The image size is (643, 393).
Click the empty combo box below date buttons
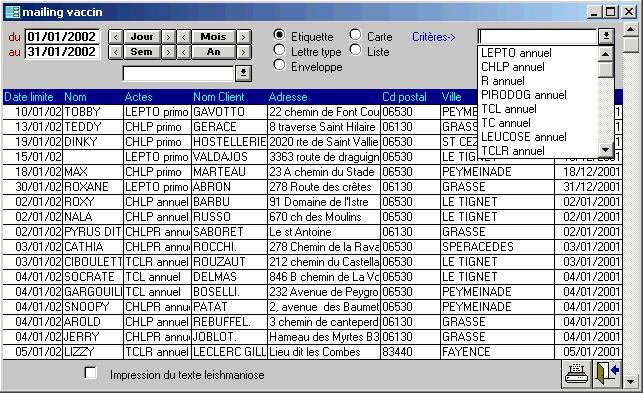point(179,73)
